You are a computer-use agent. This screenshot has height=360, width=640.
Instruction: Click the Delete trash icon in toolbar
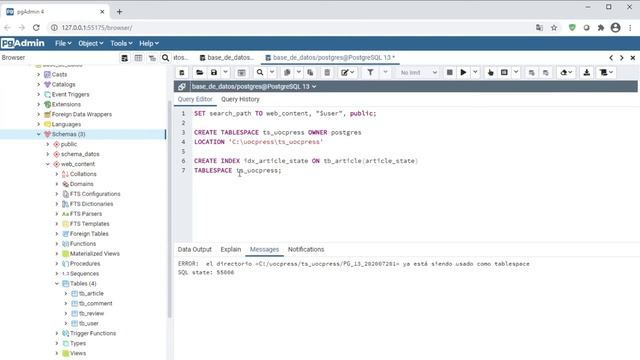[x=327, y=72]
